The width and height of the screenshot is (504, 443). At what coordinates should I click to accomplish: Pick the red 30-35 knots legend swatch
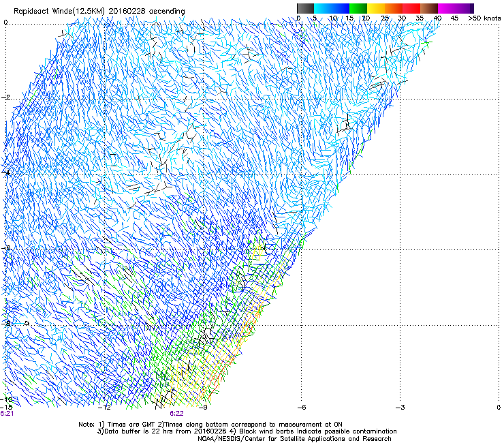pyautogui.click(x=411, y=8)
